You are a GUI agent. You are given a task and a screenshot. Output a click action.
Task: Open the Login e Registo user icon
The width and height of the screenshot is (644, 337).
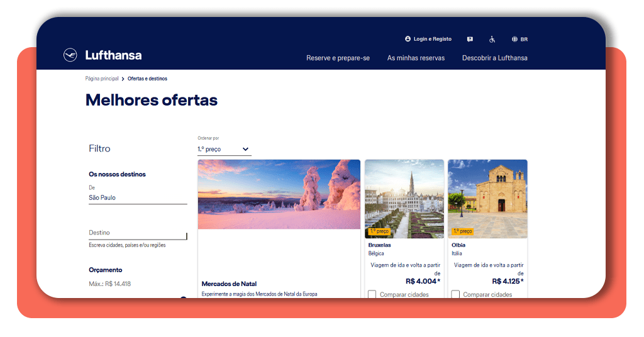click(408, 39)
